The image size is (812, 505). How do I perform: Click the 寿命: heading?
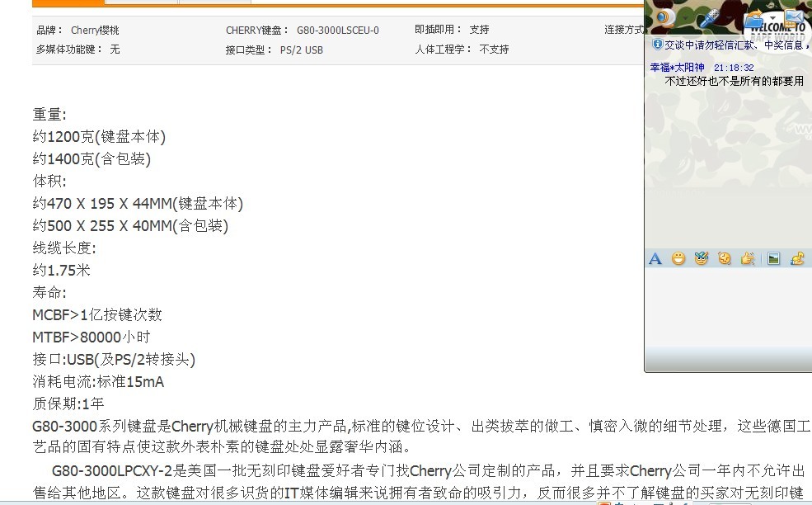pos(49,292)
